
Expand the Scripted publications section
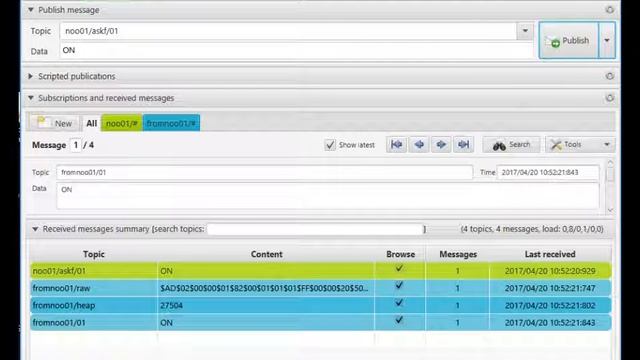[31, 76]
